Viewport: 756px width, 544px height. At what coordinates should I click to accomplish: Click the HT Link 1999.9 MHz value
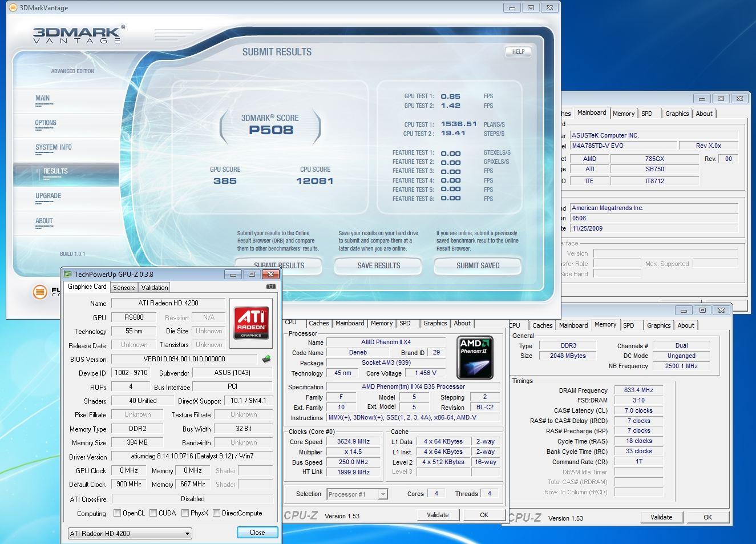click(353, 472)
